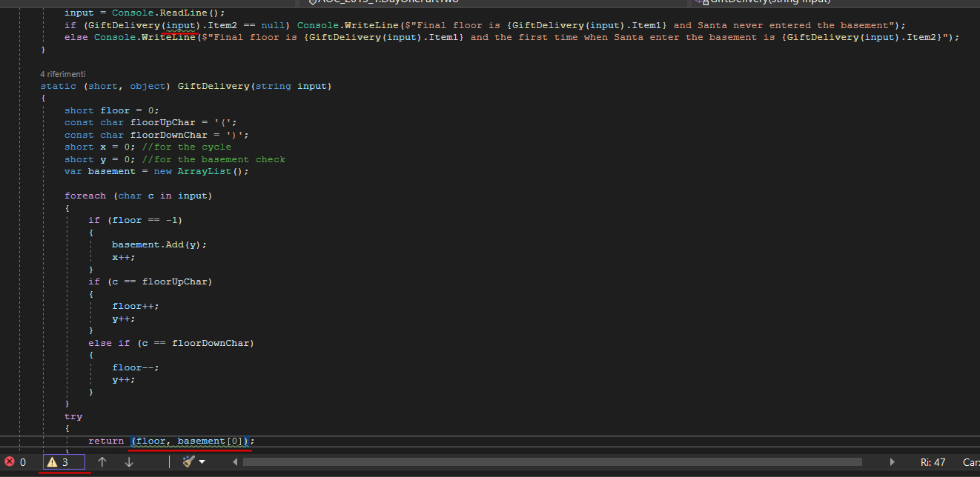The height and width of the screenshot is (477, 980).
Task: Expand the code cleanup dropdown arrow
Action: point(202,462)
